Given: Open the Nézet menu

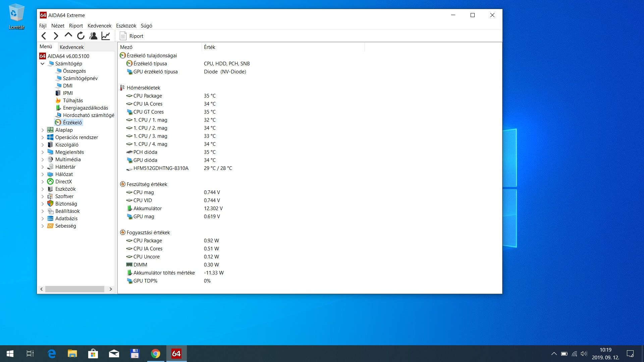Looking at the screenshot, I should point(58,26).
